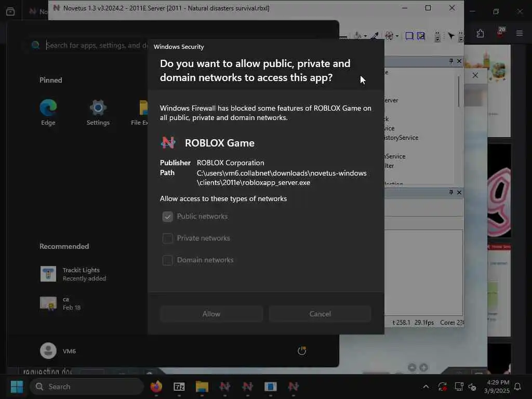Focus the Start menu search field
This screenshot has height=399, width=532.
pos(97,46)
